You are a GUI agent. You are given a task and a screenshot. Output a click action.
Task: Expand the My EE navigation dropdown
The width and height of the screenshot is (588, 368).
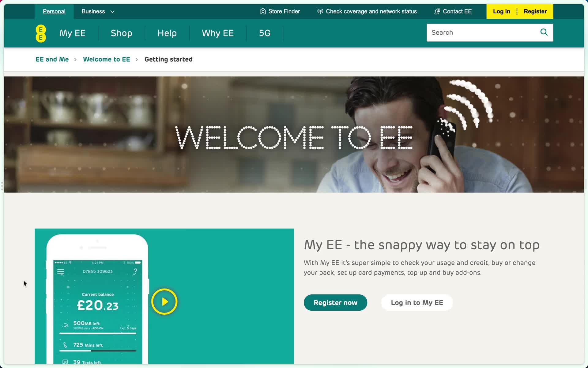[x=72, y=33]
